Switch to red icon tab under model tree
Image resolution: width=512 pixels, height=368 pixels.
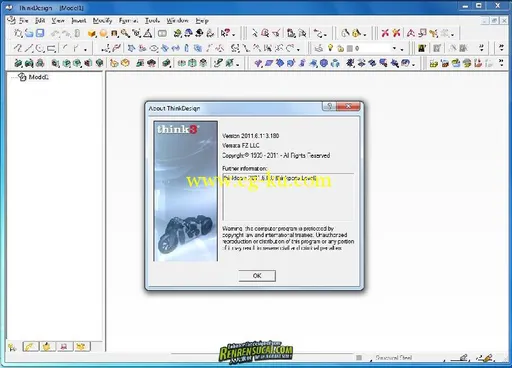(64, 347)
